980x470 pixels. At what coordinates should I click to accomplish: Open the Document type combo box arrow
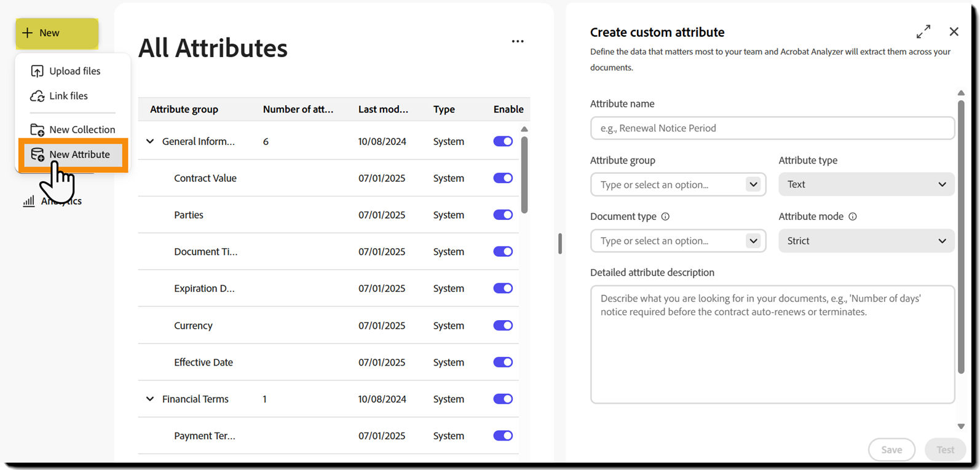(x=753, y=241)
